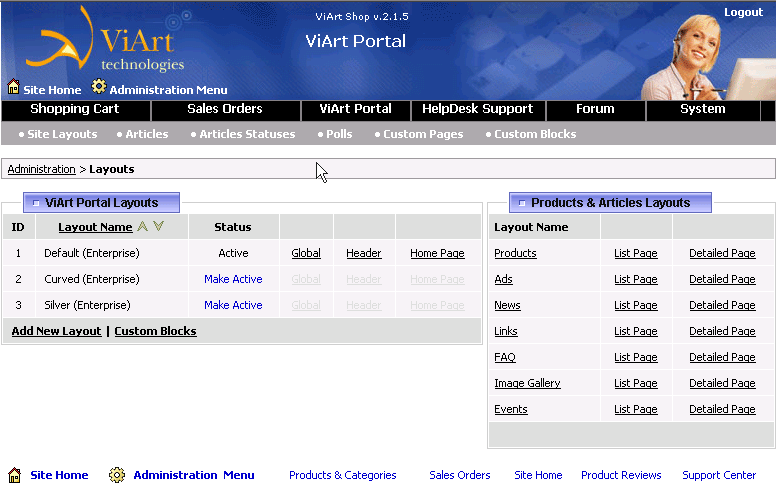This screenshot has height=494, width=776.
Task: Open the News layout link
Action: 507,305
